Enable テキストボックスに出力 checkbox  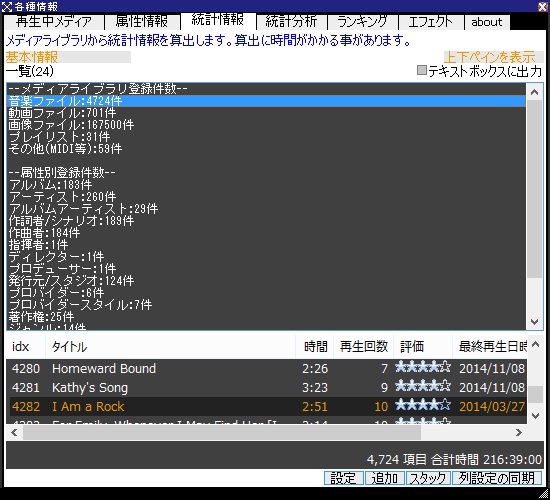(x=422, y=71)
